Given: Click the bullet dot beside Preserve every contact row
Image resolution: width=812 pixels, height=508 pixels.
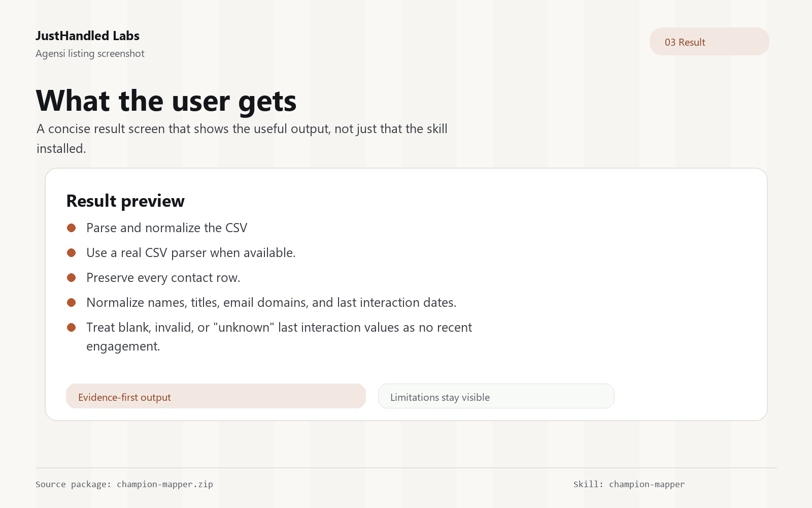Looking at the screenshot, I should coord(72,278).
